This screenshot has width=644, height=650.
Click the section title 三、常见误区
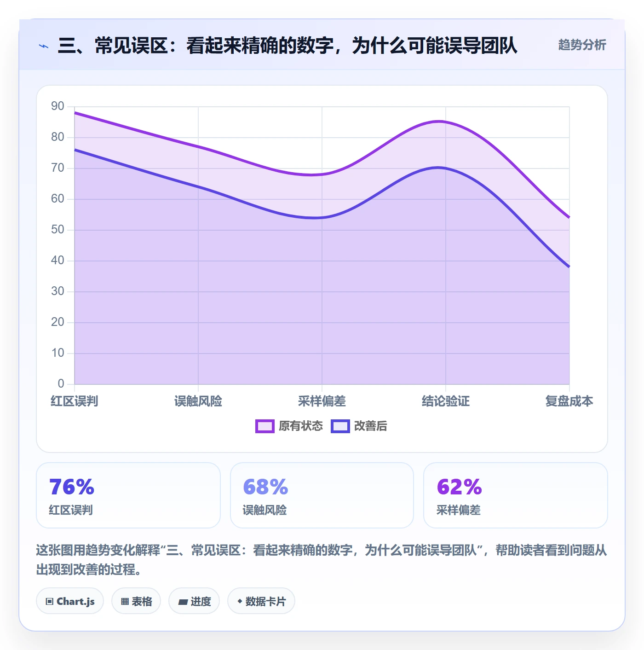coord(287,46)
